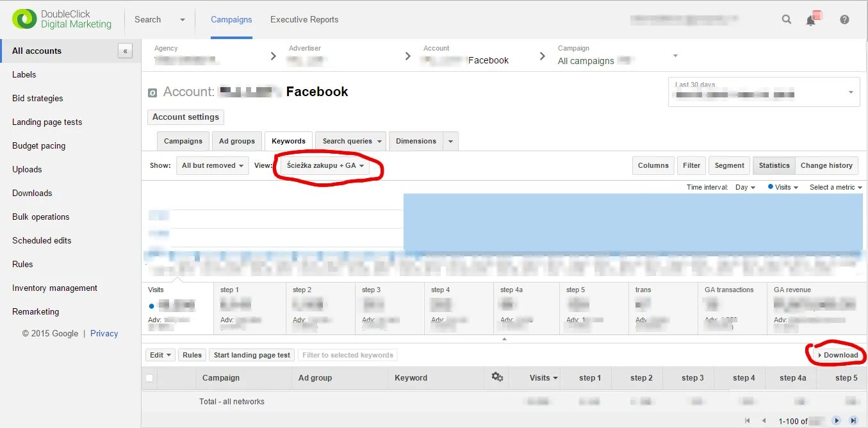Show the Change history view
868x428 pixels.
pos(826,165)
